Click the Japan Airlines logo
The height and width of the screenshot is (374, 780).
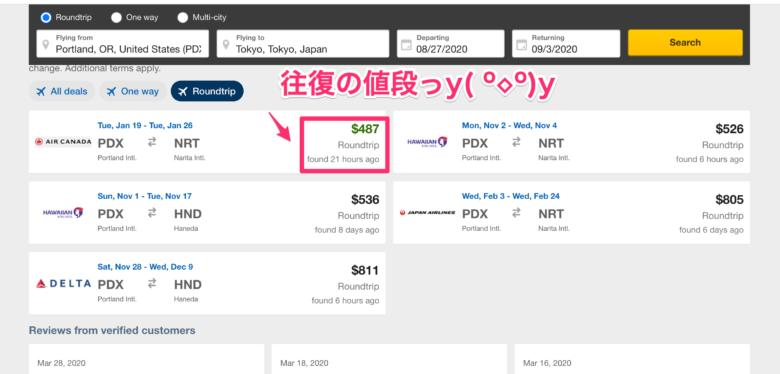pyautogui.click(x=427, y=213)
